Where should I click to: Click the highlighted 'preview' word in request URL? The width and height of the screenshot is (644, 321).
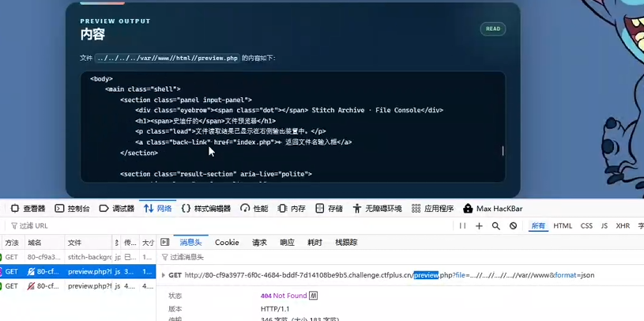click(427, 275)
